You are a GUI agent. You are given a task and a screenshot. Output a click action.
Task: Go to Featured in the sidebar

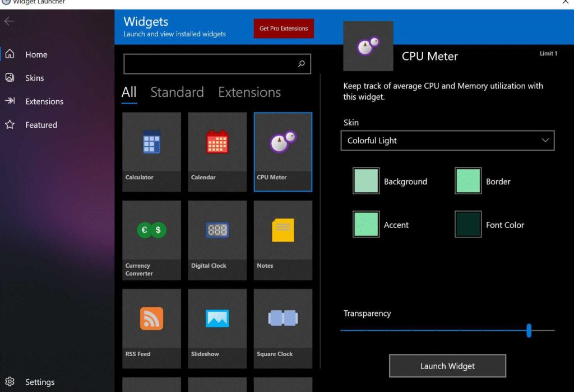[x=41, y=125]
